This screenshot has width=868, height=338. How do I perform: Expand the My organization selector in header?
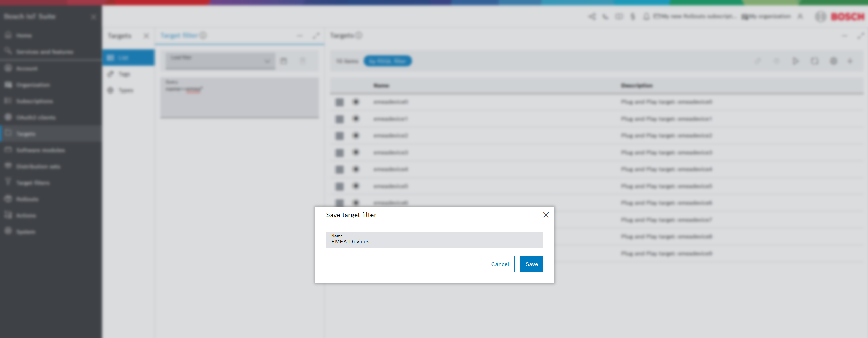coord(766,16)
